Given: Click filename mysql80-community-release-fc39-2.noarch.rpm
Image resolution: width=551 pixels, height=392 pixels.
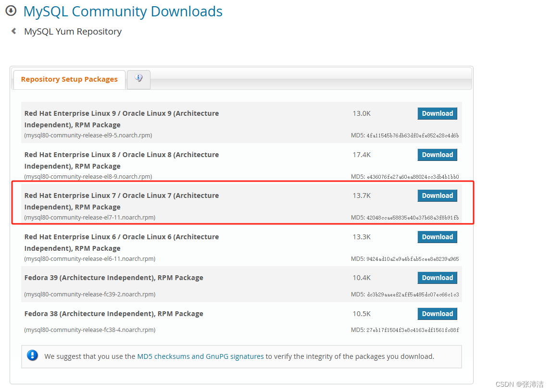Looking at the screenshot, I should 89,294.
